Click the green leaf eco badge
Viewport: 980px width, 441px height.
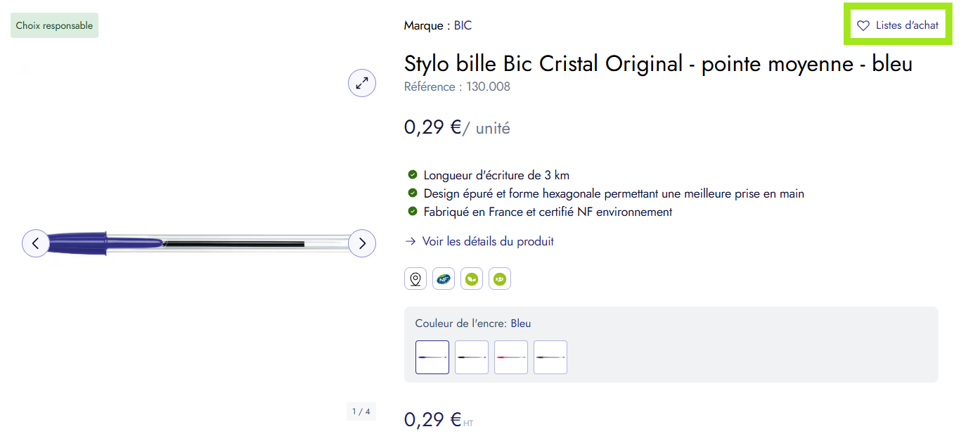[472, 279]
